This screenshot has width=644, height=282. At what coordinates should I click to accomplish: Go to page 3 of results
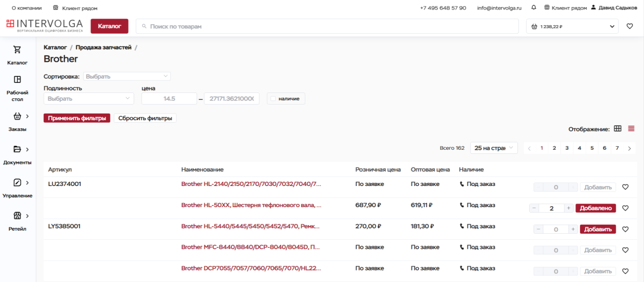(x=567, y=148)
